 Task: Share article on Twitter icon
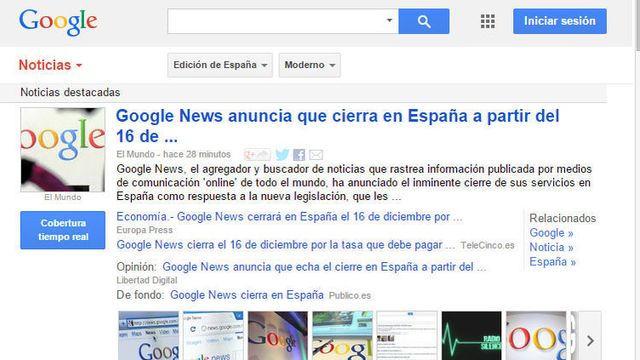point(282,155)
